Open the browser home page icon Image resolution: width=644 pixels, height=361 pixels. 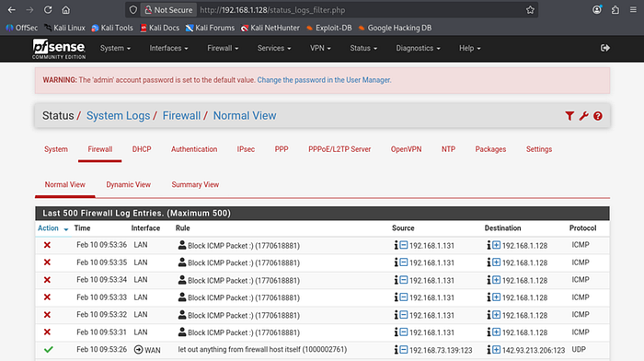coord(65,10)
